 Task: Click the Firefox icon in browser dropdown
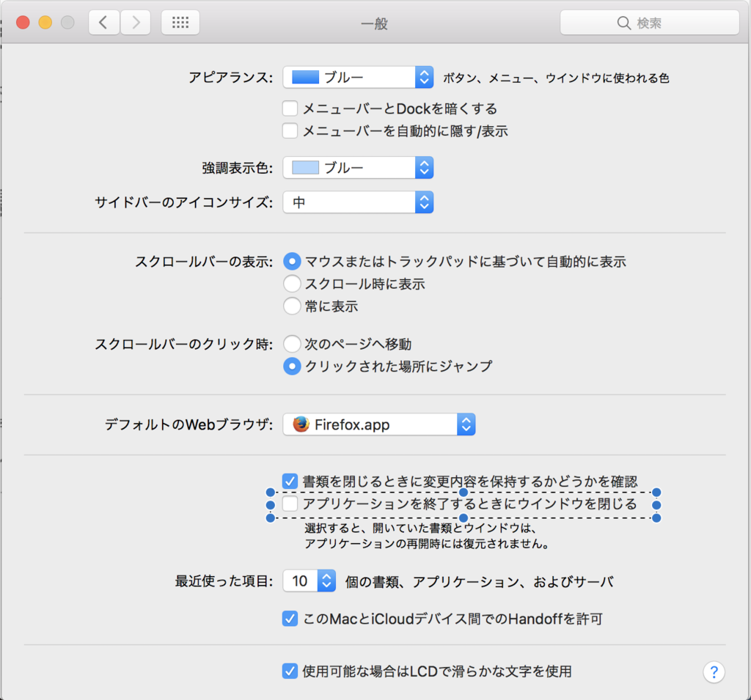[x=301, y=424]
